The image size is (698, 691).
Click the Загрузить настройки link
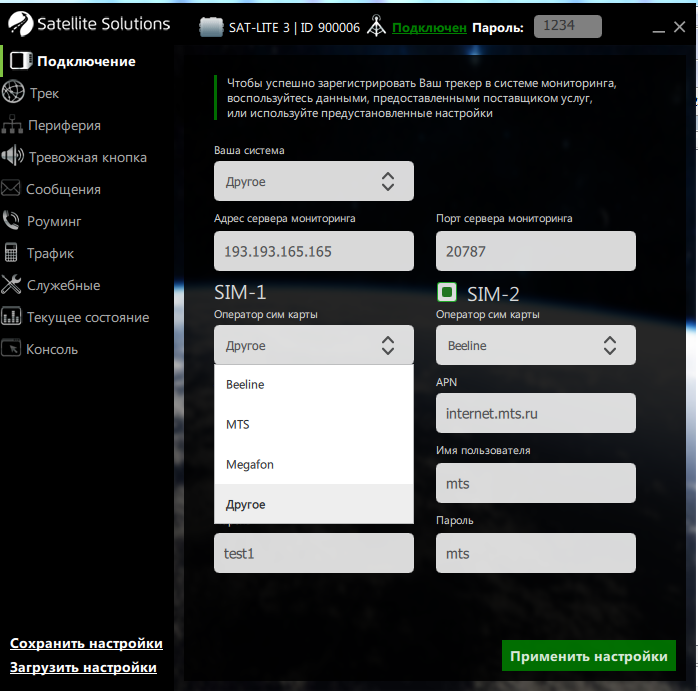(x=83, y=667)
